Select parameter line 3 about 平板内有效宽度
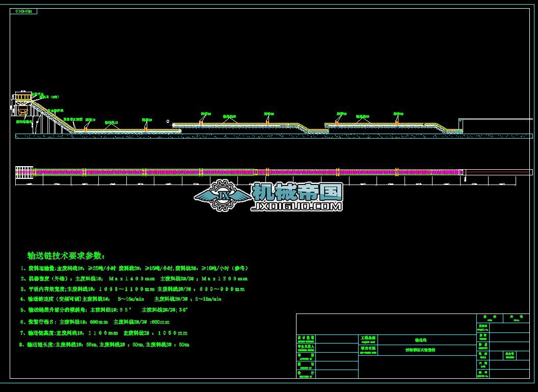 tap(133, 289)
